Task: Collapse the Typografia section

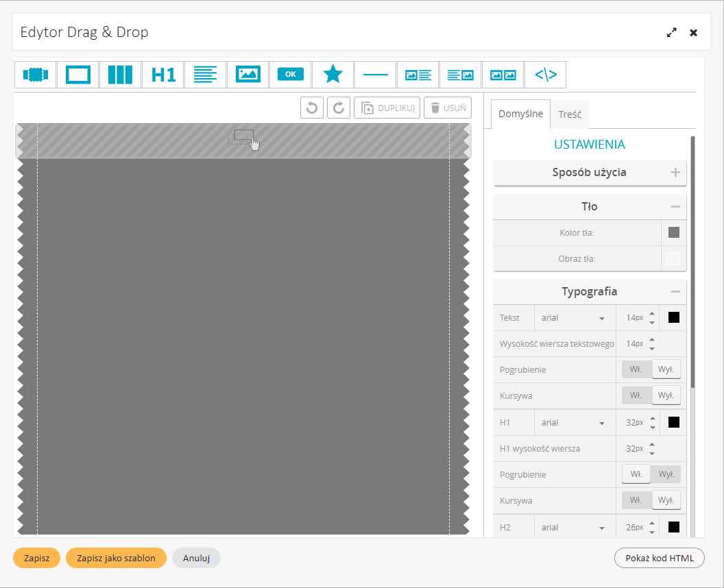Action: coord(675,291)
